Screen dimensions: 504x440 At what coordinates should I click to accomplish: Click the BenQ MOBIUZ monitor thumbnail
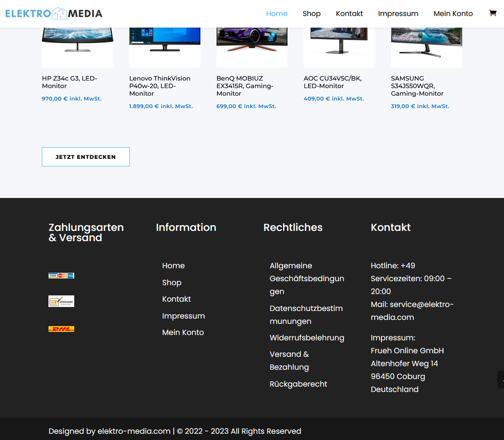[252, 47]
